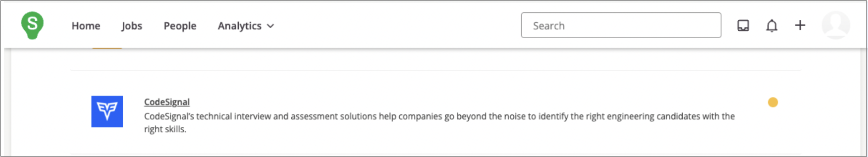Image resolution: width=868 pixels, height=157 pixels.
Task: Click the Search placeholder text
Action: point(549,26)
